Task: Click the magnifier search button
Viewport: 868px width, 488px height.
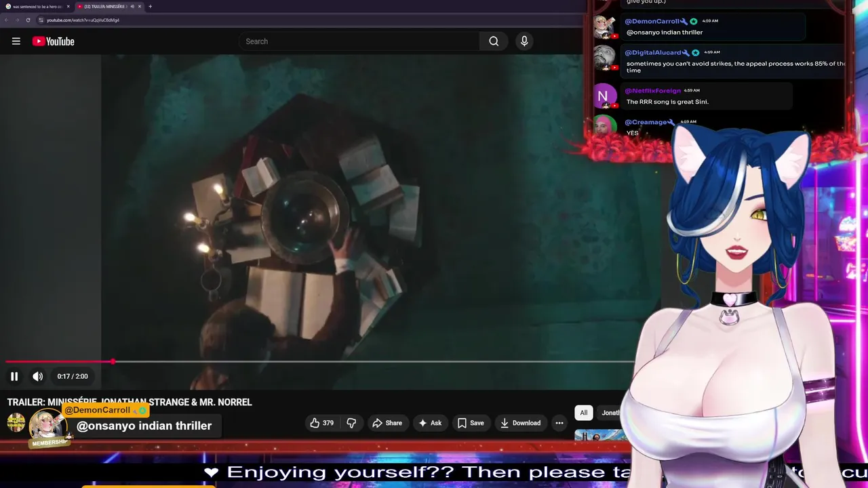Action: click(x=494, y=41)
